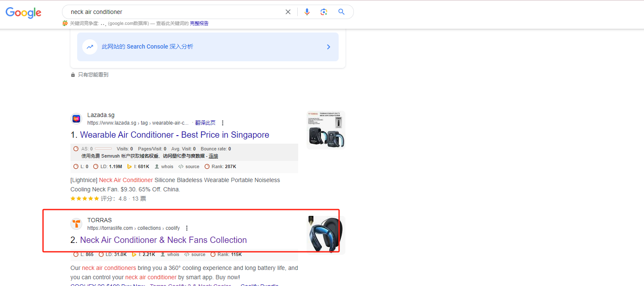Open the Lazada result product thumbnail
Viewport: 644px width, 286px height.
click(326, 130)
